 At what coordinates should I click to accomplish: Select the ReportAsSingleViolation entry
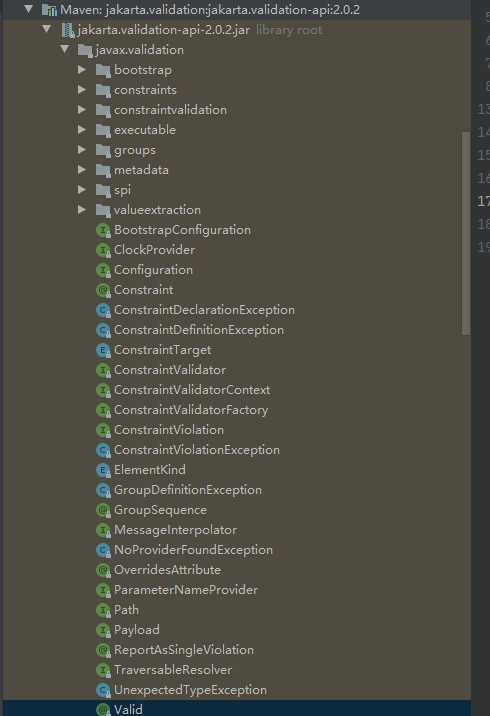pyautogui.click(x=184, y=650)
